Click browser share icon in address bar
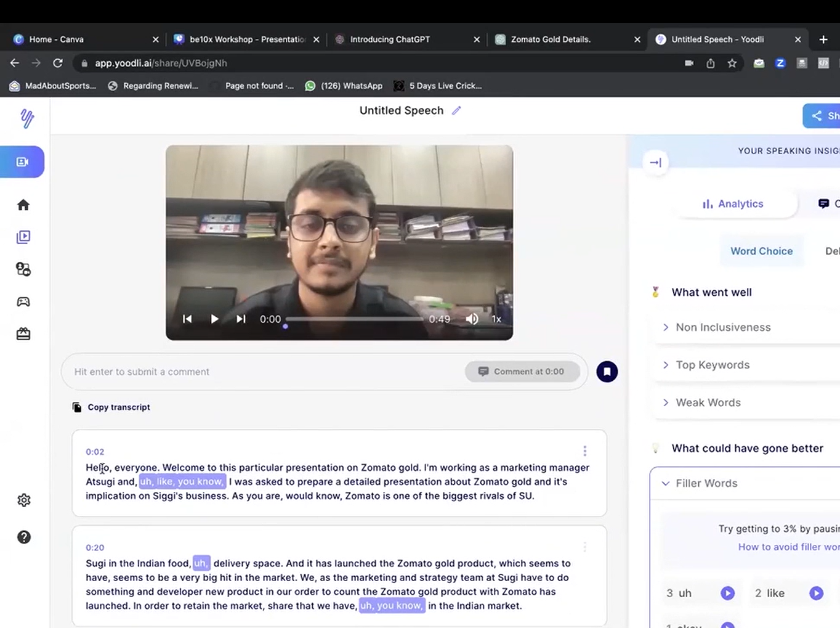This screenshot has height=628, width=840. (x=710, y=63)
